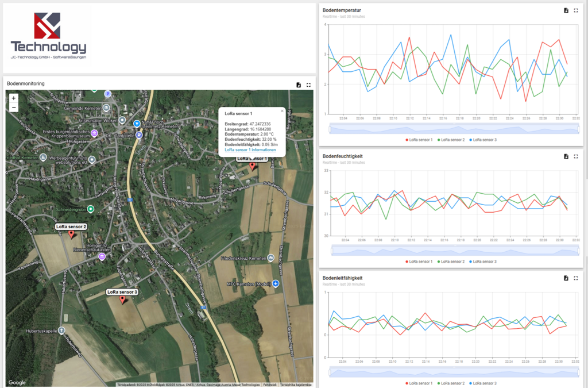Open Bodenfeuchtigkeit chart in fullscreen
Screen dimensions: 588x388
(576, 156)
